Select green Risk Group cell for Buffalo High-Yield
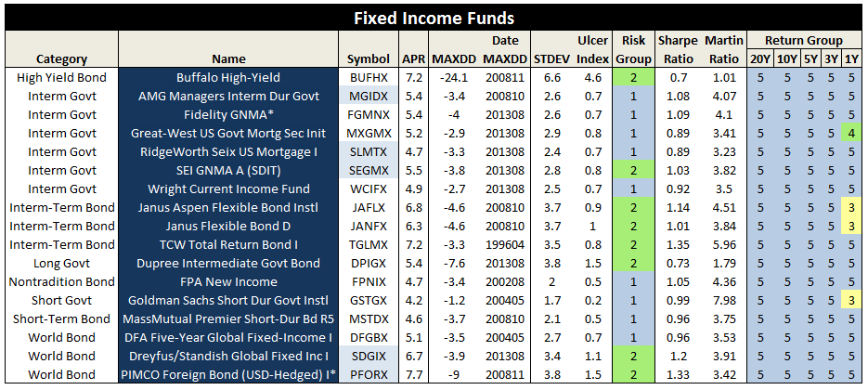Viewport: 868px width, 390px height. coord(633,77)
